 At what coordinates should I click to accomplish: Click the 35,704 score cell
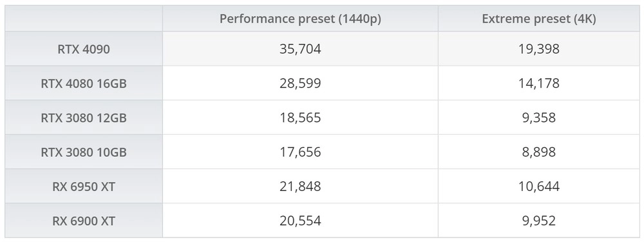pos(300,49)
